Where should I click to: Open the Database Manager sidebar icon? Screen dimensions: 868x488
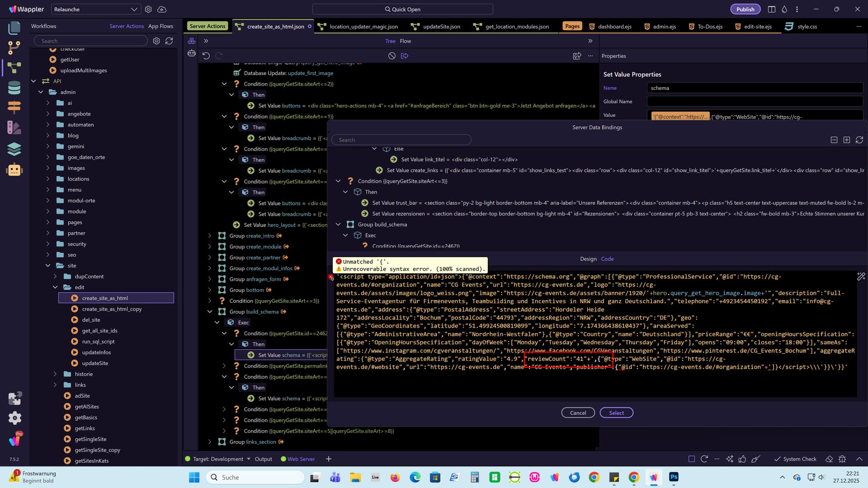(x=14, y=88)
